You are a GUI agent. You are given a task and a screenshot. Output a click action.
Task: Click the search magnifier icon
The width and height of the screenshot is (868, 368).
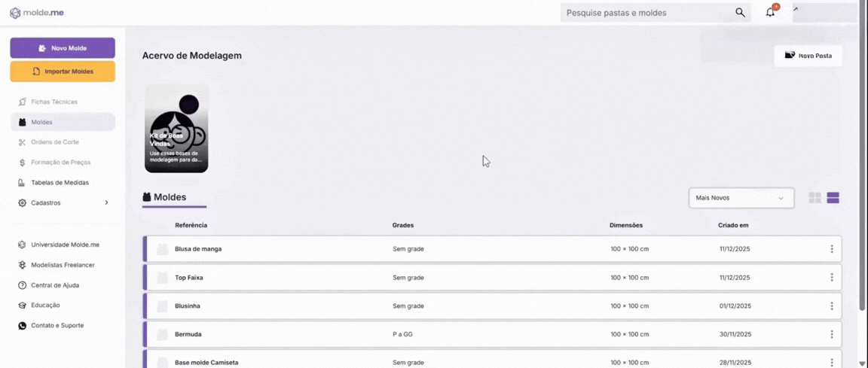click(740, 13)
